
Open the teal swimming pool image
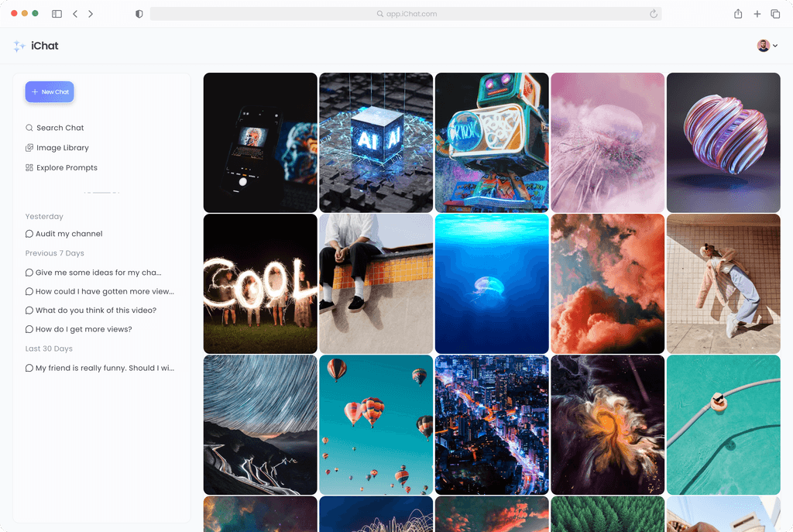pos(724,425)
